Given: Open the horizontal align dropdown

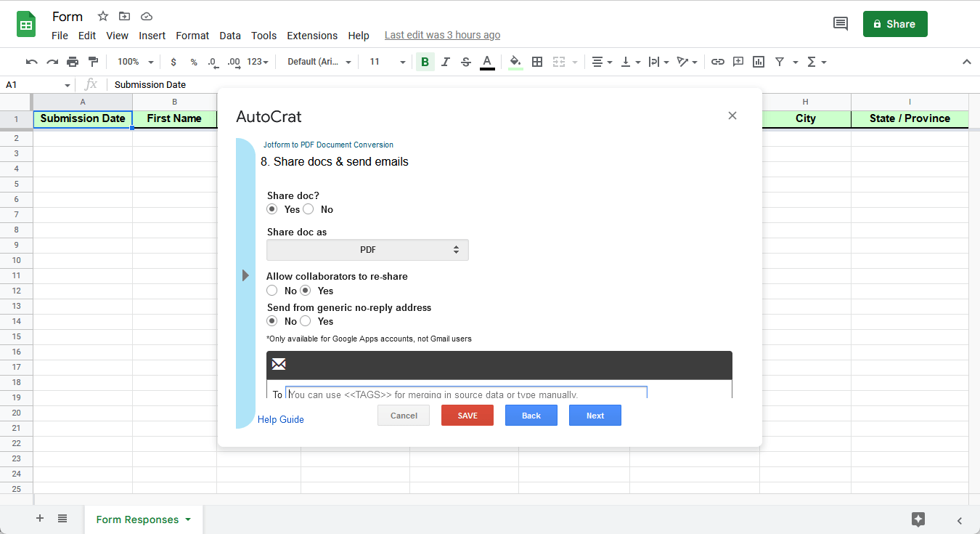Looking at the screenshot, I should tap(602, 62).
